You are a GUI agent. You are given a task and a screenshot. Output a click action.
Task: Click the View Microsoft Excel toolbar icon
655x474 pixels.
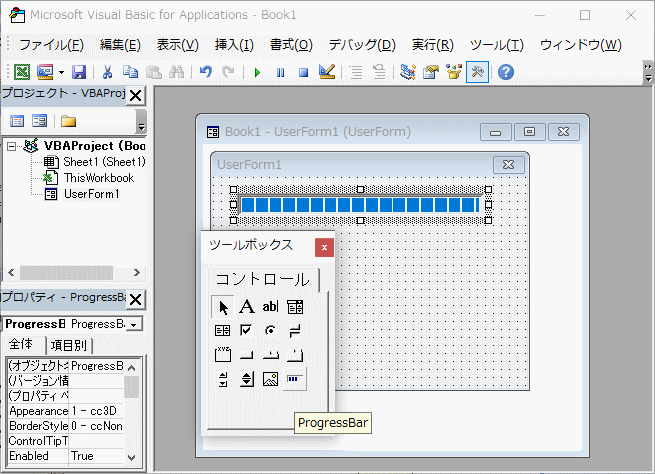click(x=22, y=72)
